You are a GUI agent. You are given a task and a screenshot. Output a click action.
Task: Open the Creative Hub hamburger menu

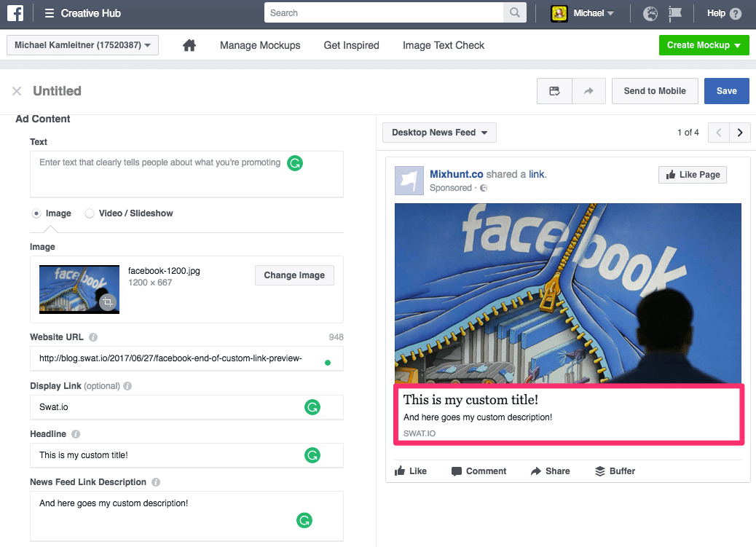click(50, 13)
